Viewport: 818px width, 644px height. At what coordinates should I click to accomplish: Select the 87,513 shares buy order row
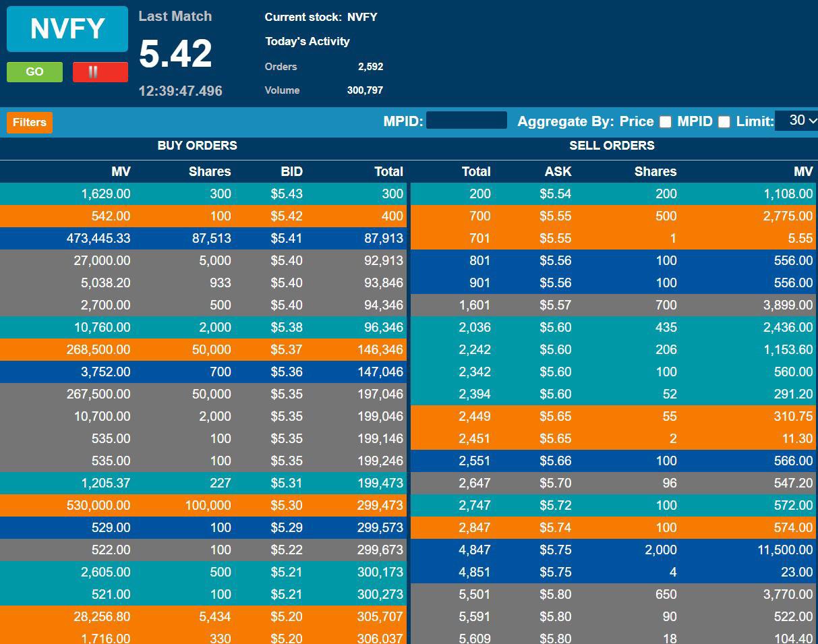click(203, 238)
